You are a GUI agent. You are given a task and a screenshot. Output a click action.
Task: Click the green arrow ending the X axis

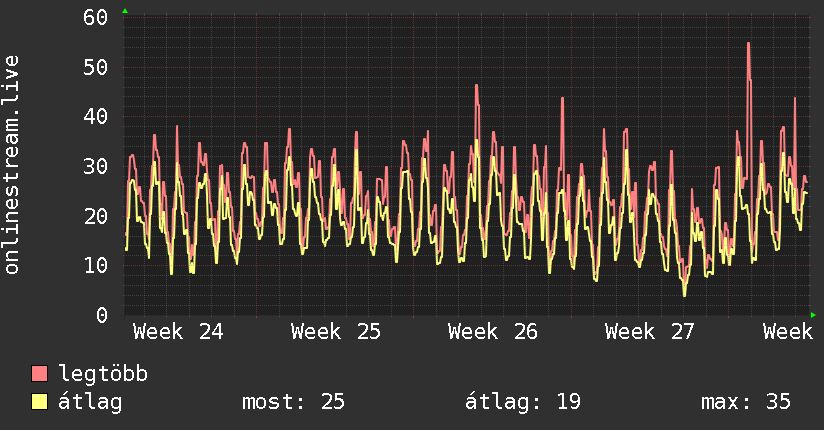click(x=813, y=315)
